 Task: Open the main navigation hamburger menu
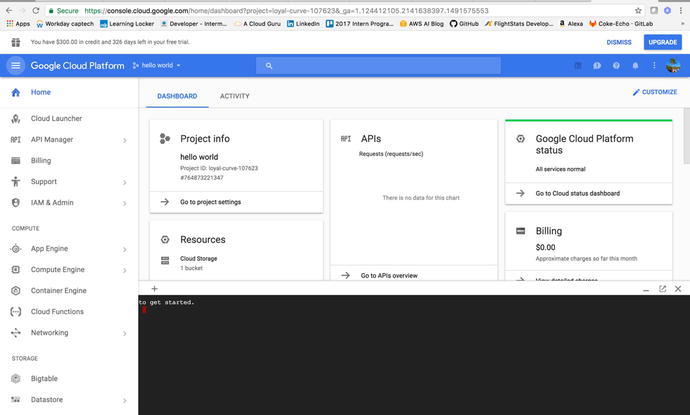[15, 66]
